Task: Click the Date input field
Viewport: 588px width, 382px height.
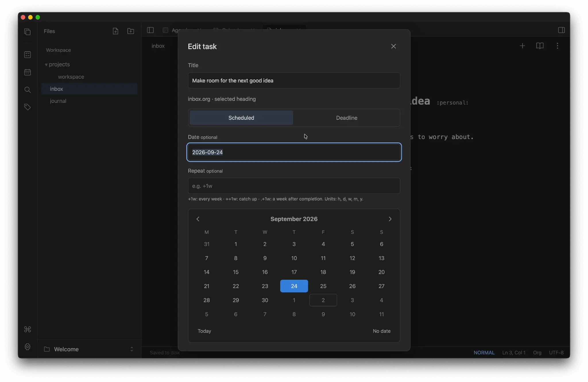Action: 294,152
